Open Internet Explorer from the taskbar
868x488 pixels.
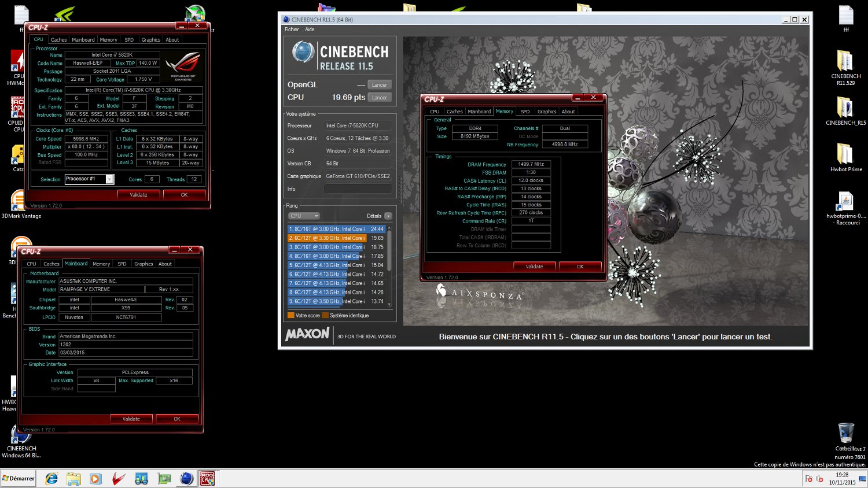click(x=52, y=479)
